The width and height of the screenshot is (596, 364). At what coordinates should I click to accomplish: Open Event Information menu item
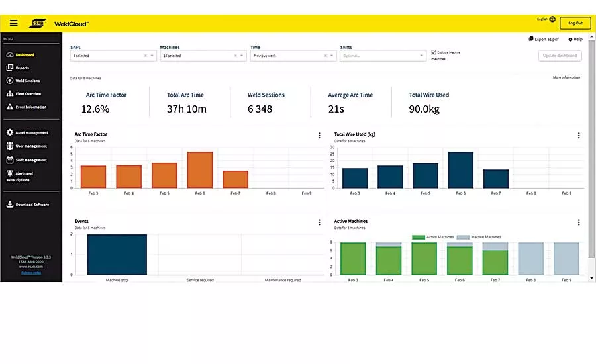click(30, 107)
